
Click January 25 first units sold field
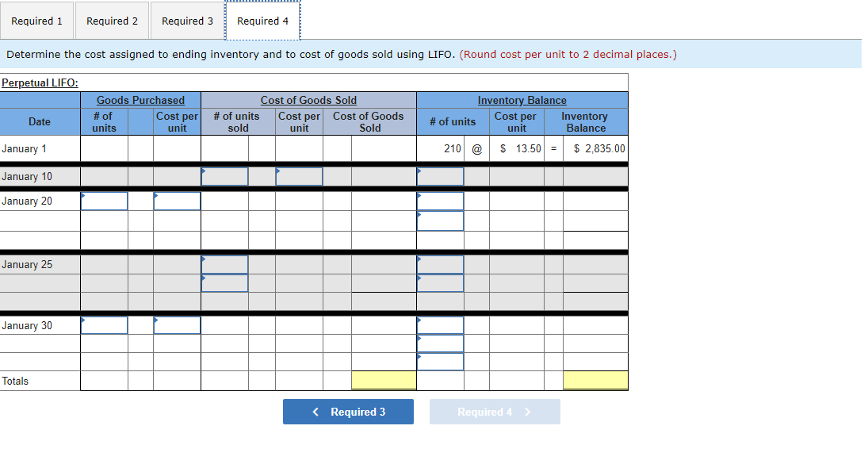coord(224,264)
